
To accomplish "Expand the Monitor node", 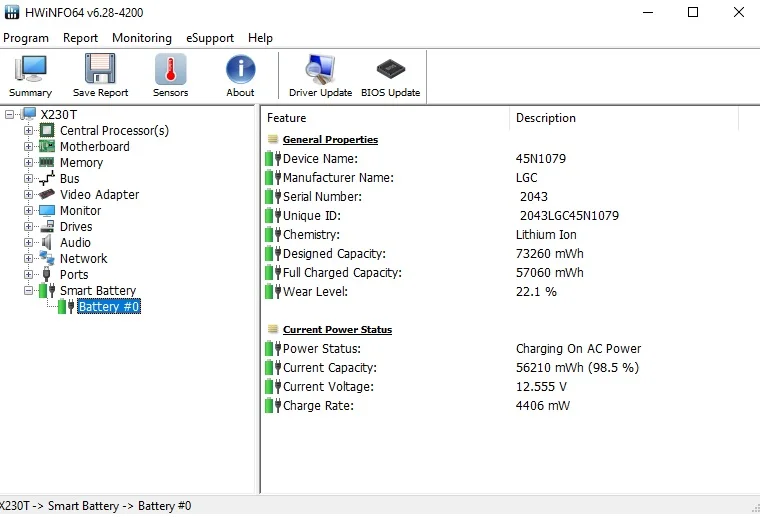I will 28,211.
